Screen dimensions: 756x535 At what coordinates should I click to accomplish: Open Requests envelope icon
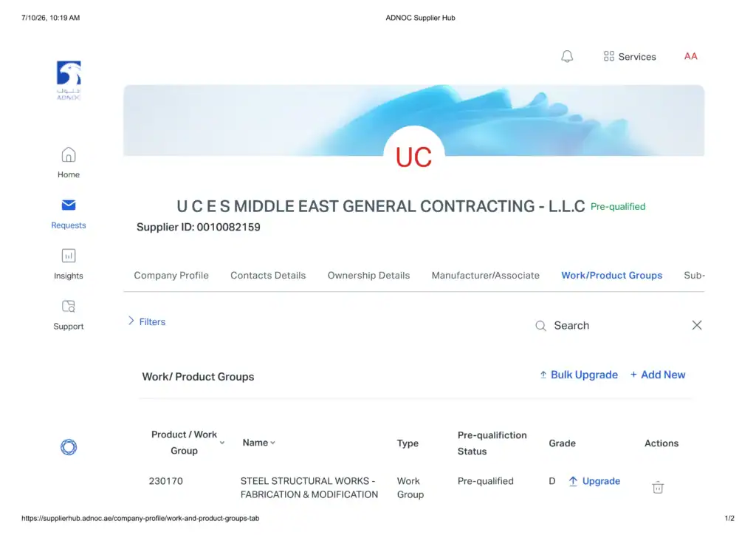point(69,205)
